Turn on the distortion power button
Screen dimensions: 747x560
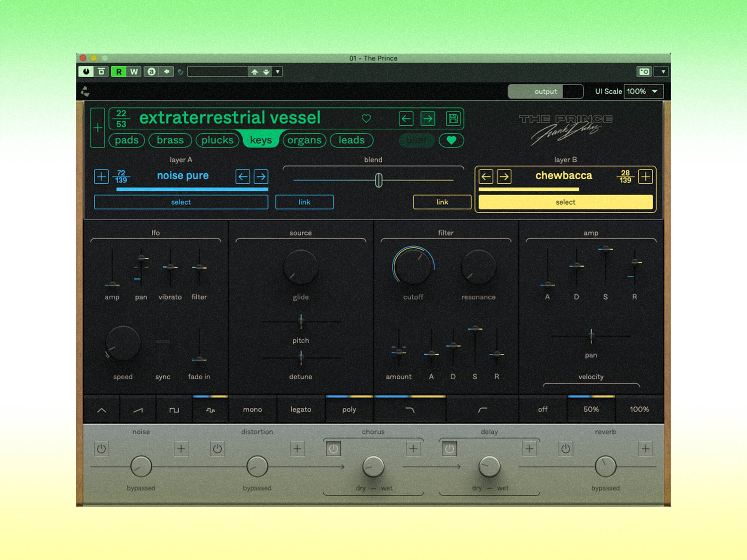[217, 449]
